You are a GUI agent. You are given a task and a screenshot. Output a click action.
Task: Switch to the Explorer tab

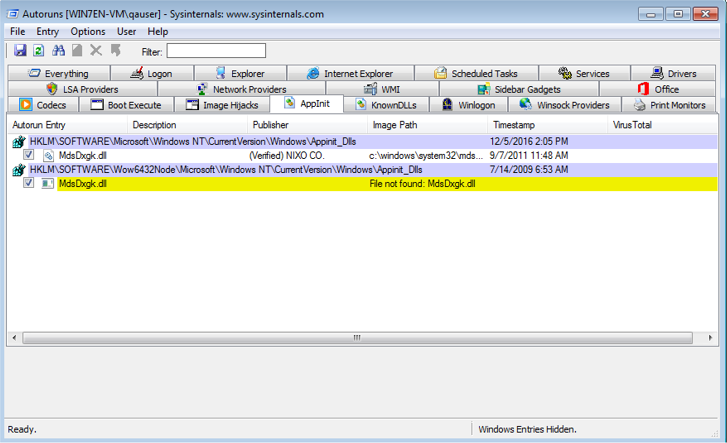240,73
